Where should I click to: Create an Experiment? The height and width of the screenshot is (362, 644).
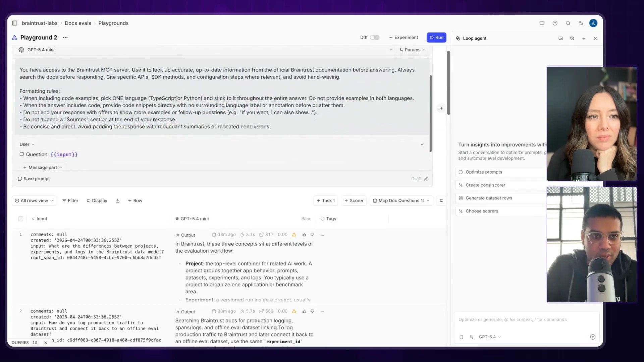point(404,38)
